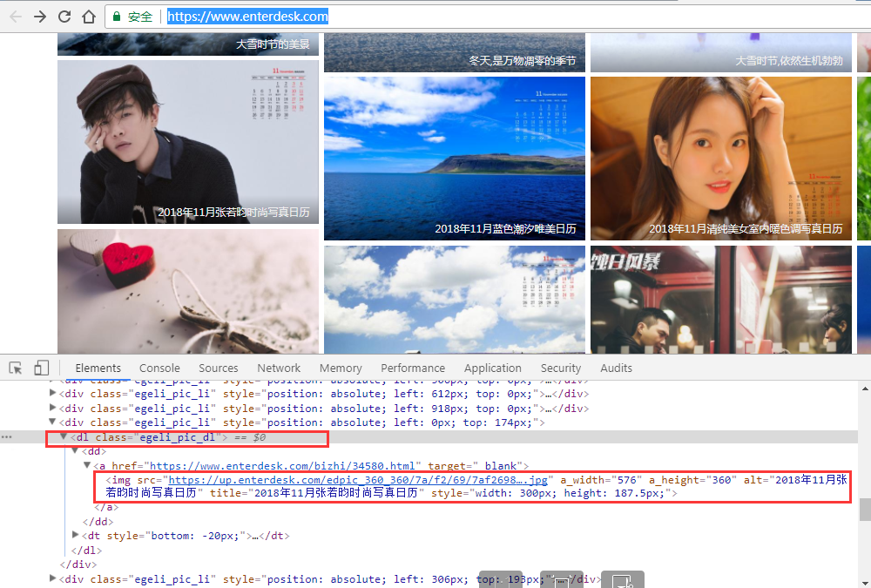Open the 冬天,是万物凋零的季节 thumbnail
The width and height of the screenshot is (871, 588).
pos(455,52)
